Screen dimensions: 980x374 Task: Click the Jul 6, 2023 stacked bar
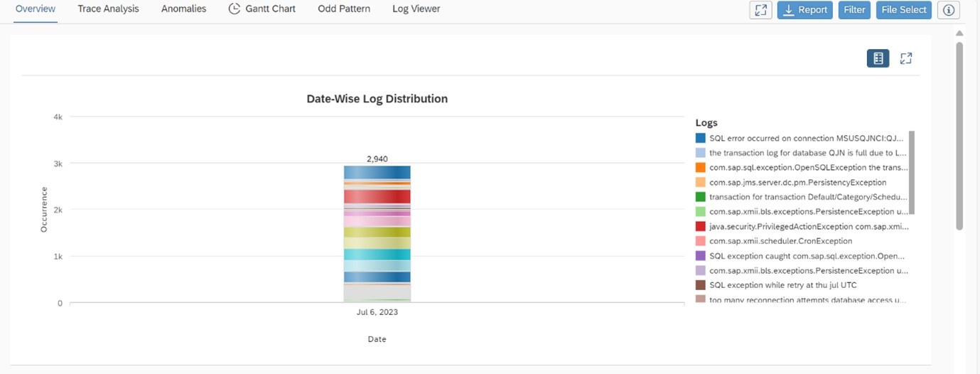tap(377, 234)
